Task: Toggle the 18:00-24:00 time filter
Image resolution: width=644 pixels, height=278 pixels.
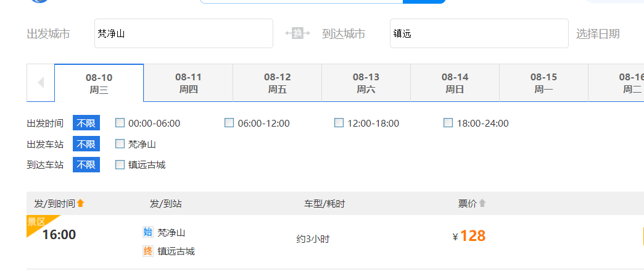Action: click(x=448, y=123)
